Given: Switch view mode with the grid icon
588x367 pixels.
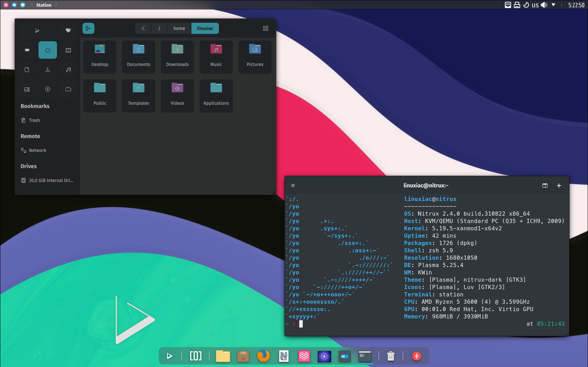Looking at the screenshot, I should tap(266, 28).
